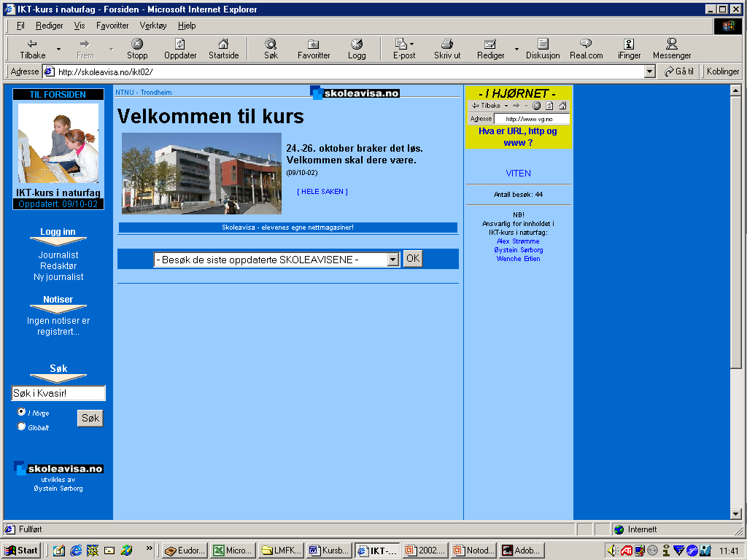The height and width of the screenshot is (560, 747).
Task: Open the Verktøy menu
Action: (153, 26)
